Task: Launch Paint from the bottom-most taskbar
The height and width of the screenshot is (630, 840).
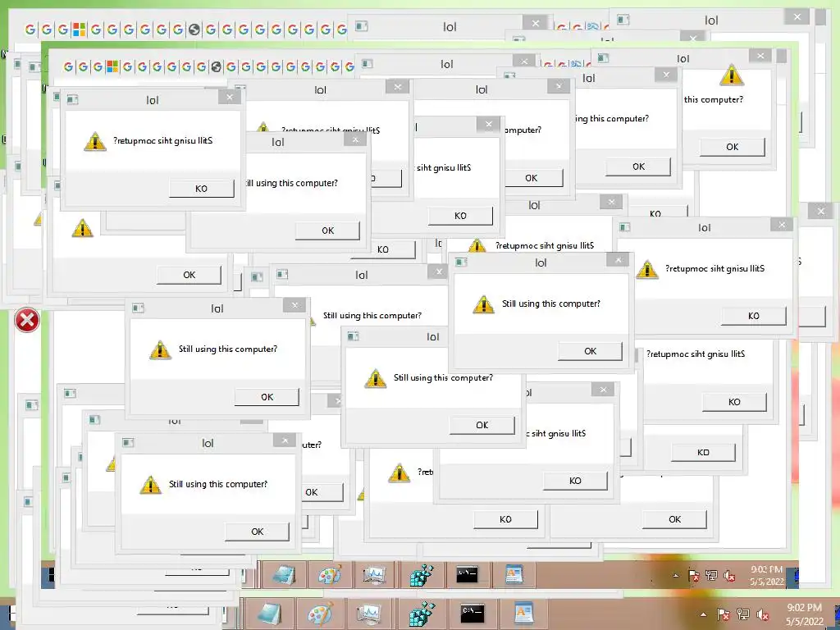Action: (320, 614)
